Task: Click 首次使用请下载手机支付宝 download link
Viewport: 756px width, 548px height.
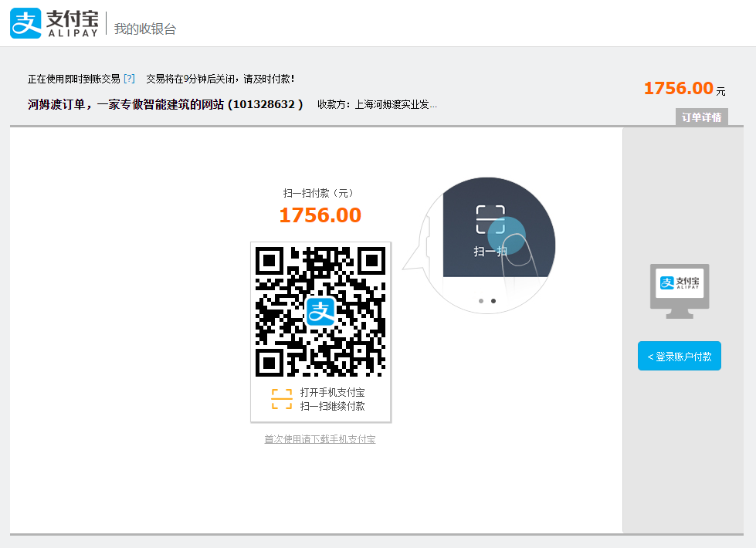Action: [320, 439]
